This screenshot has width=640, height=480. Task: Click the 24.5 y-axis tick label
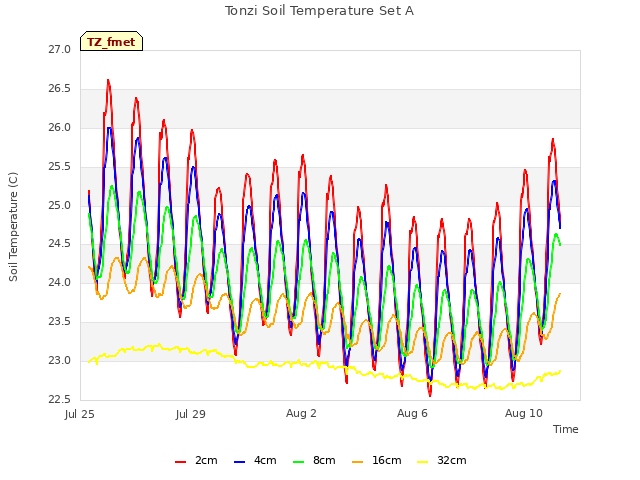coord(60,244)
